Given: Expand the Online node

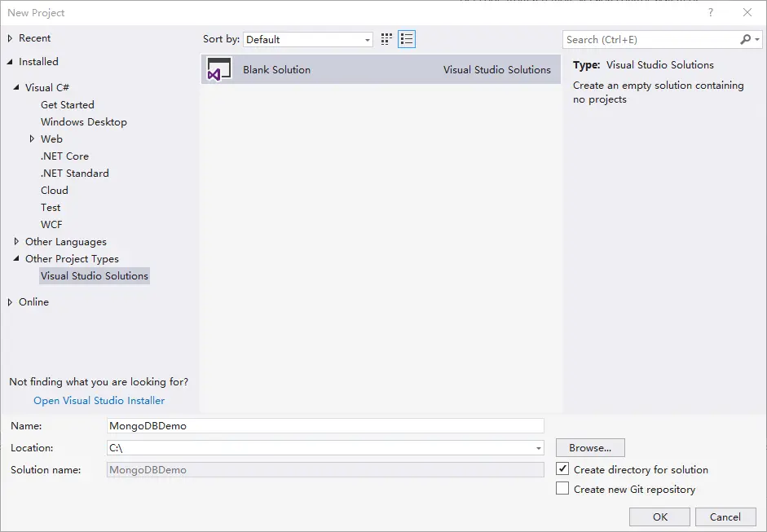Looking at the screenshot, I should pos(11,302).
